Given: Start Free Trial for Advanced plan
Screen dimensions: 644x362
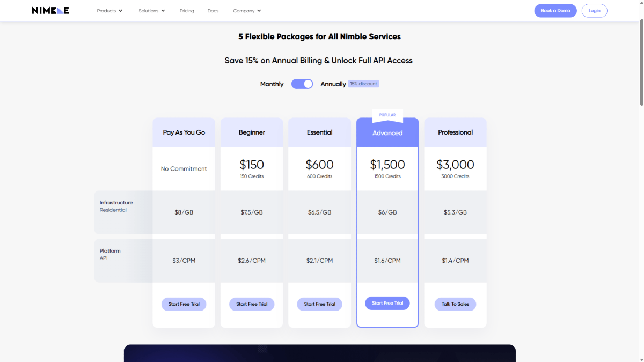Looking at the screenshot, I should (x=387, y=303).
